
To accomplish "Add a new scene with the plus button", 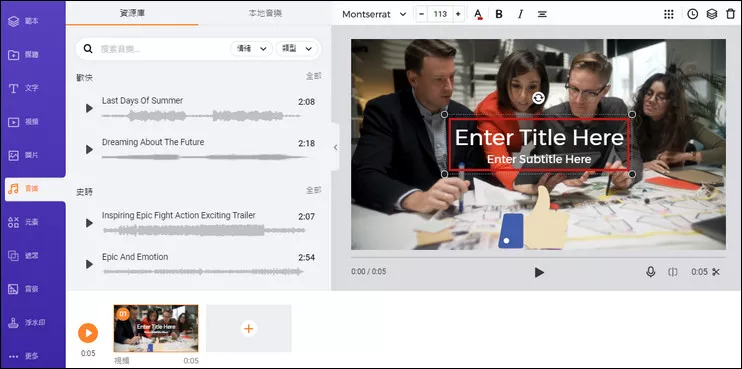I will [x=249, y=328].
